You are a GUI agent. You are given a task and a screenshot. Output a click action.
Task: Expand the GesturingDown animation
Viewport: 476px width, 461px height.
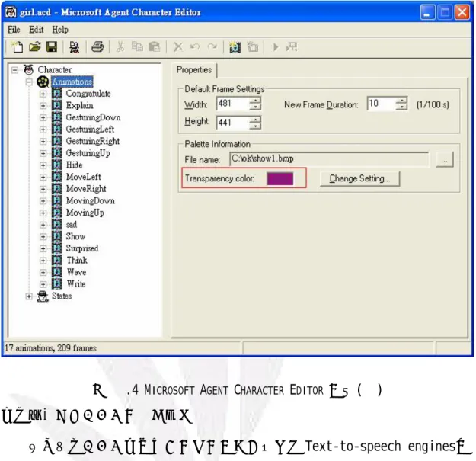(43, 117)
